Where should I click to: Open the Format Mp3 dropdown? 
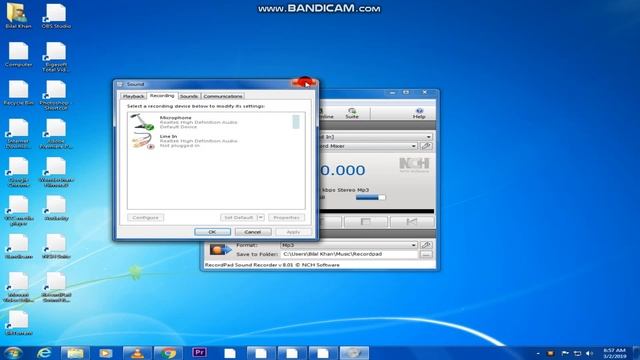tap(349, 245)
